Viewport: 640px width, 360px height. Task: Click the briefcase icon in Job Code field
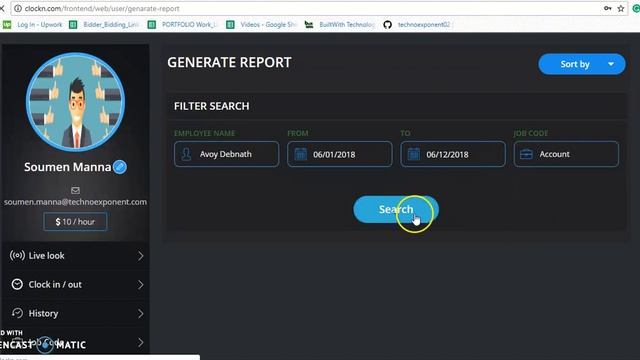(527, 154)
